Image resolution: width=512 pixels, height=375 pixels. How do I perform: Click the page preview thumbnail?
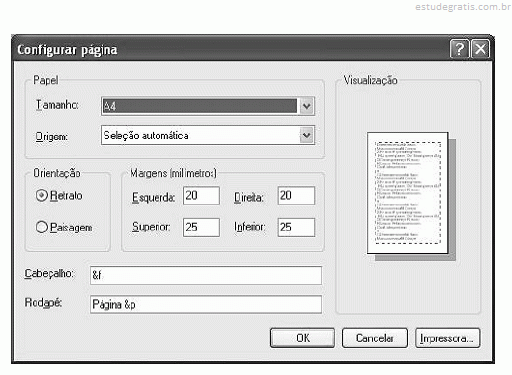(x=408, y=193)
